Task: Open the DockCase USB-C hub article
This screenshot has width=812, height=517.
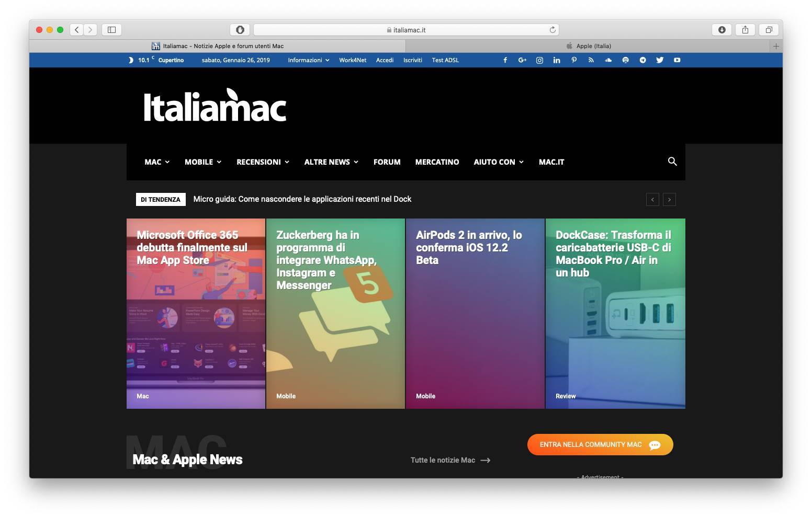Action: tap(615, 314)
